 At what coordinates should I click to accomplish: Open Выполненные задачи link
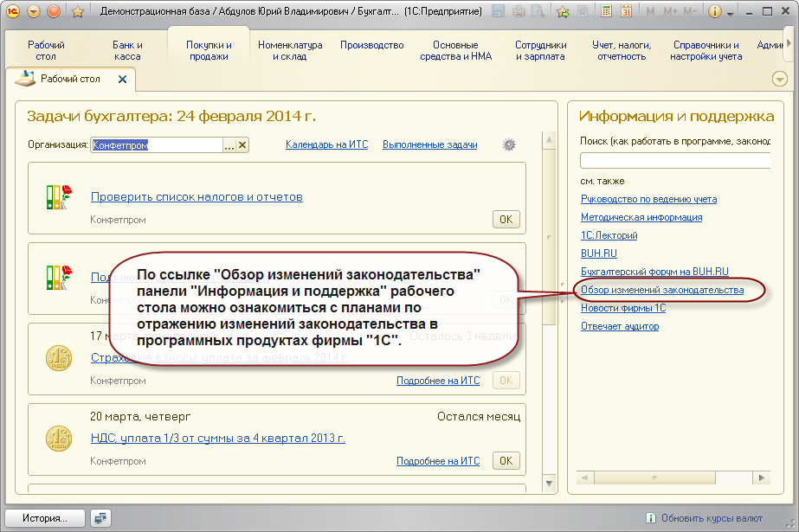[x=430, y=144]
